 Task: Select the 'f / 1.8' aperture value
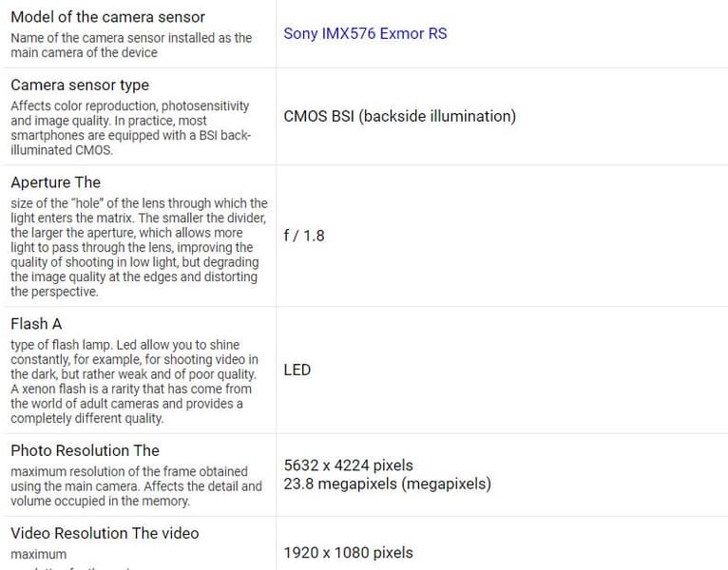(x=304, y=236)
